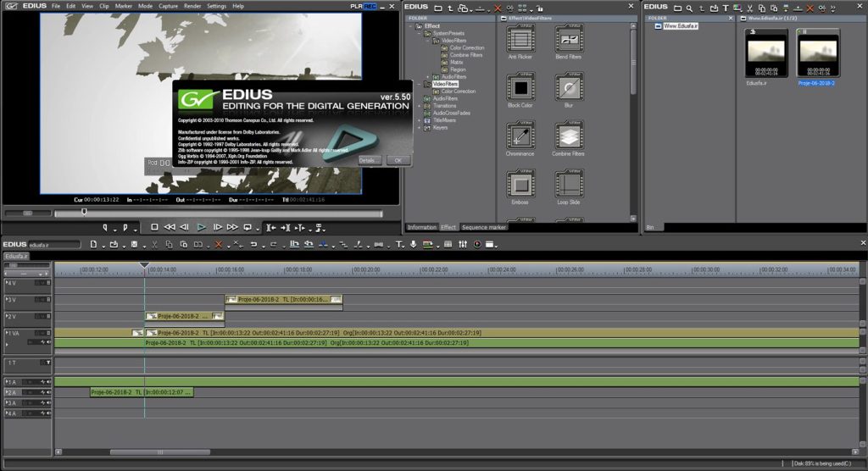Viewport: 868px width, 471px height.
Task: Click the Cut scissors icon in timeline toolbar
Action: (x=155, y=244)
